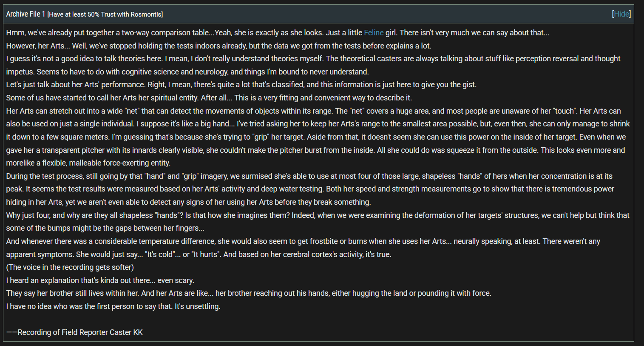Click the Archive File 1 header title
Viewport: 644px width, 346px height.
[26, 14]
